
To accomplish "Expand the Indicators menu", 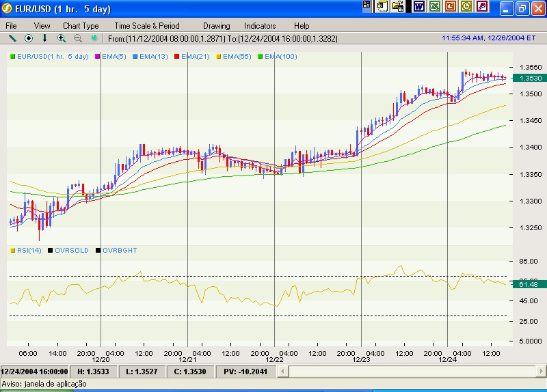I will pos(259,26).
